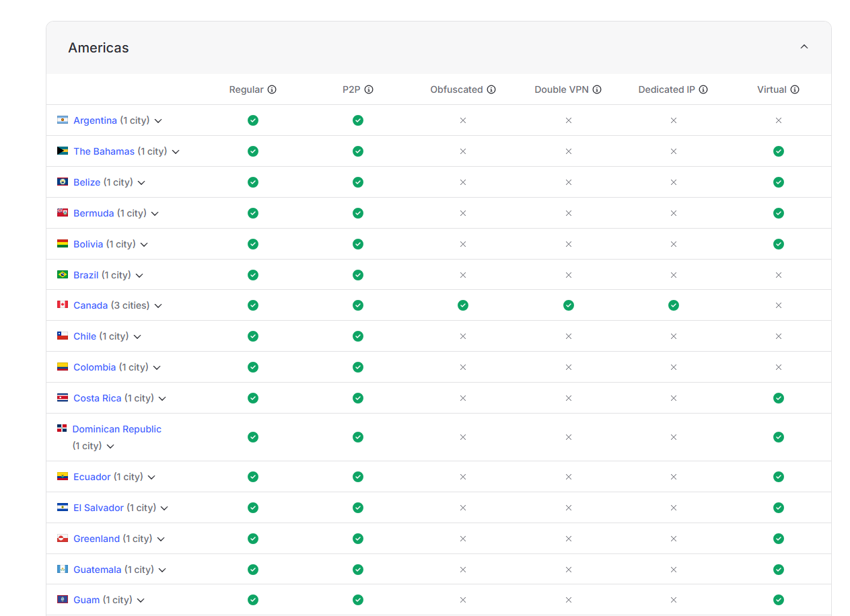
Task: Open the Dominican Republic link
Action: [x=116, y=429]
